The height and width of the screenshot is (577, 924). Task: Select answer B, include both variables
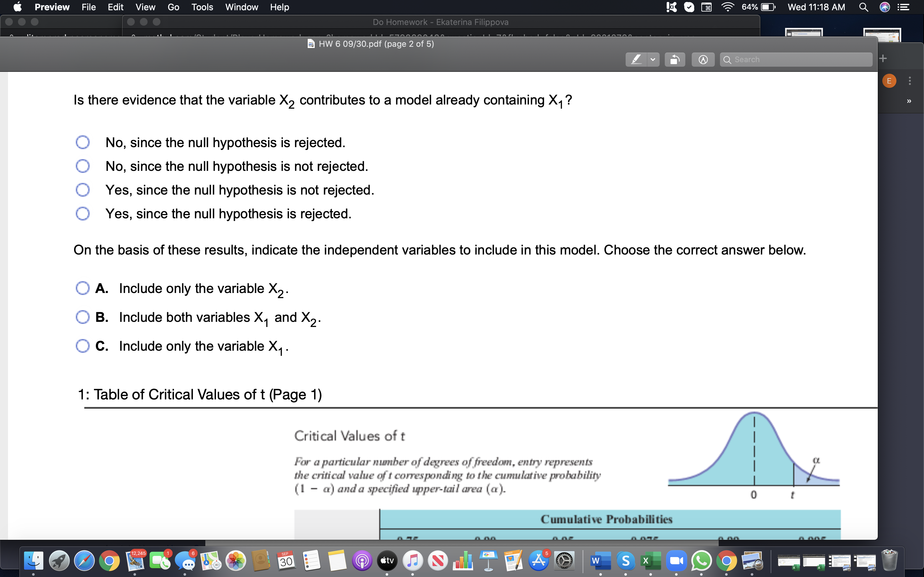82,317
